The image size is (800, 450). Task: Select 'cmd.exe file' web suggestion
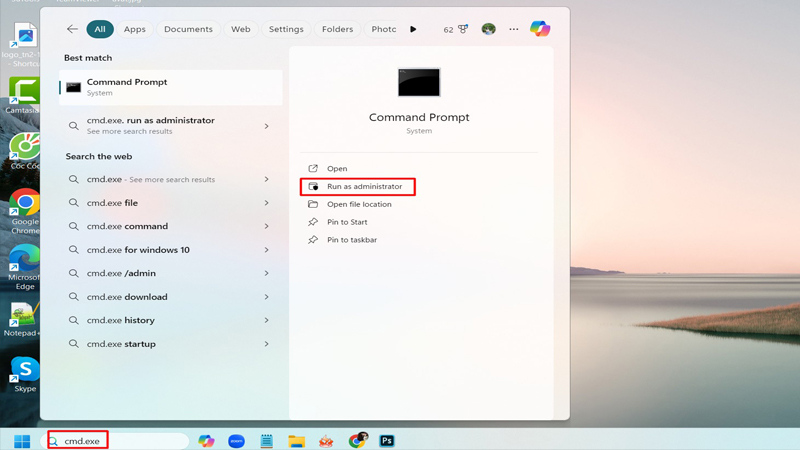[171, 203]
